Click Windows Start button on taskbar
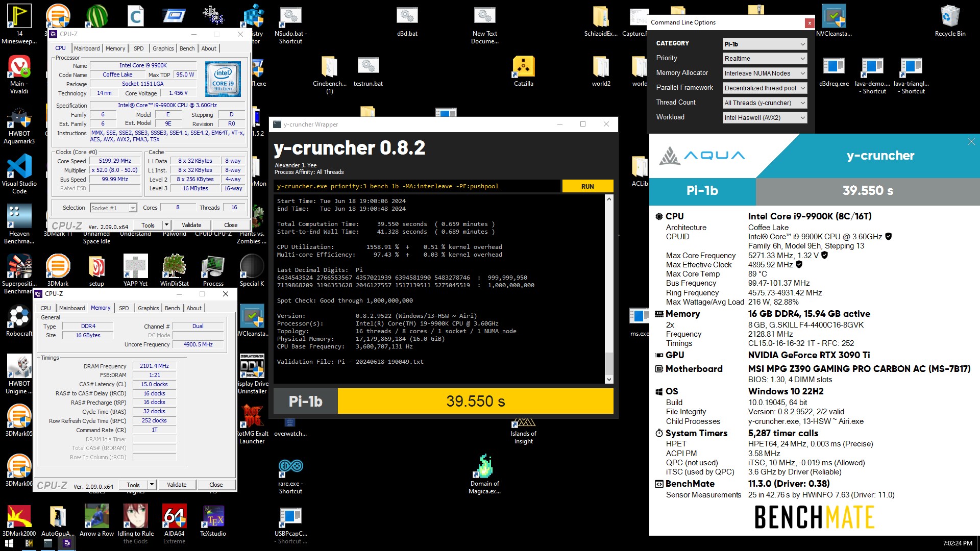Viewport: 980px width, 551px height. coord(9,543)
